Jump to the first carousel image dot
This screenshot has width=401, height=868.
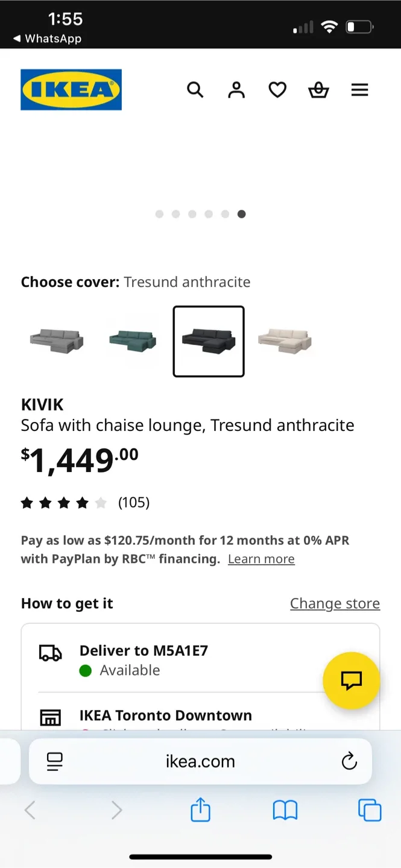pos(160,214)
